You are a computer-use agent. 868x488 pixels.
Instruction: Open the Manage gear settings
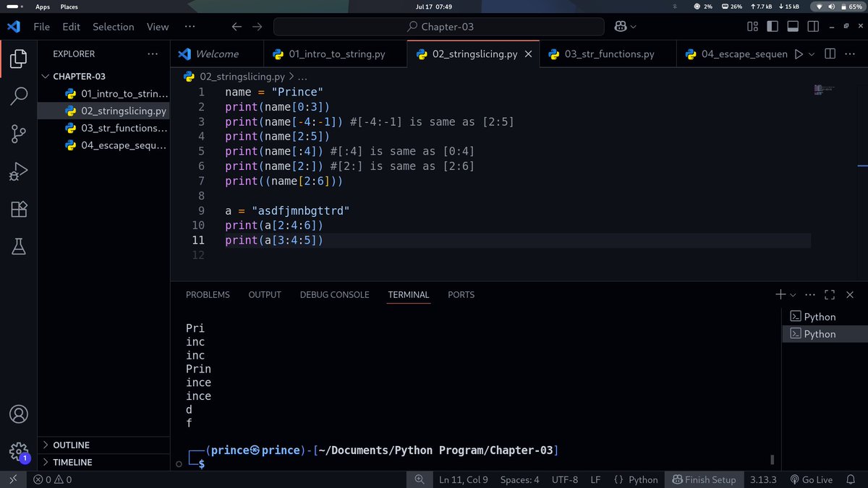[x=19, y=452]
